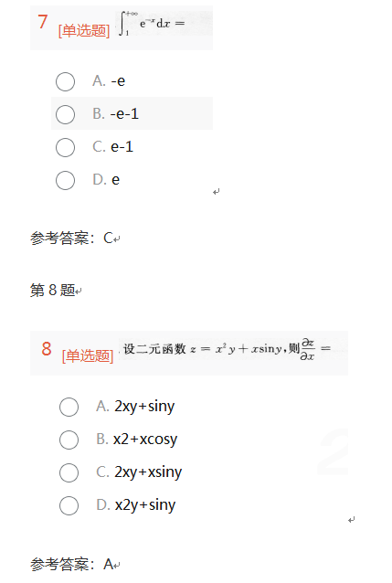392x583 pixels.
Task: Select radio button for option B. -e-1
Action: pyautogui.click(x=65, y=114)
